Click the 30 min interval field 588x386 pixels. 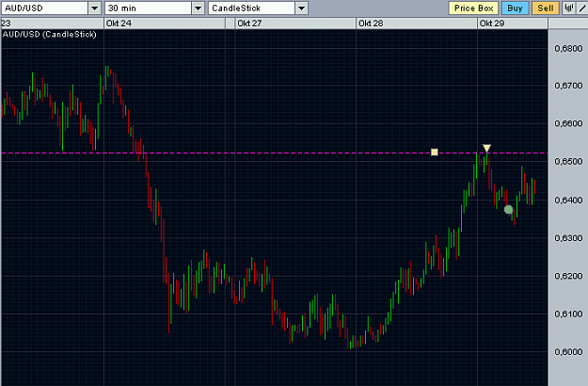(x=149, y=8)
